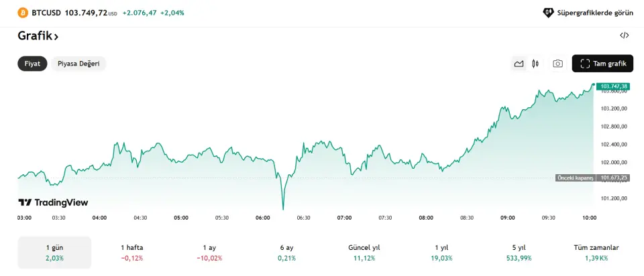Select the Güncel yıl range
Image resolution: width=644 pixels, height=276 pixels.
pos(364,253)
